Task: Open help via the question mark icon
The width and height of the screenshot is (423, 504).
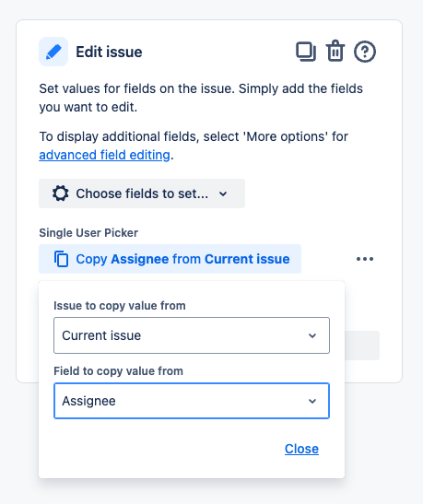Action: pyautogui.click(x=365, y=52)
